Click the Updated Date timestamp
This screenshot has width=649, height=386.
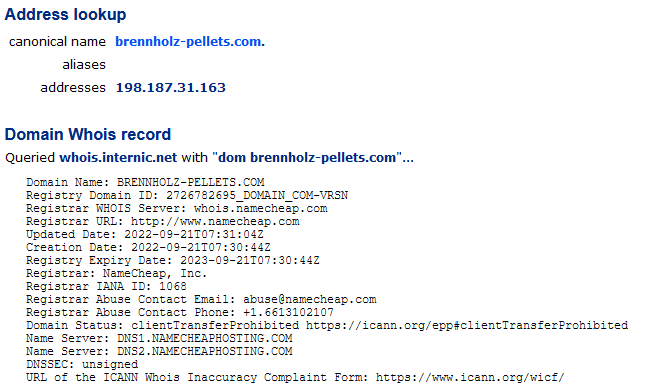pos(194,235)
